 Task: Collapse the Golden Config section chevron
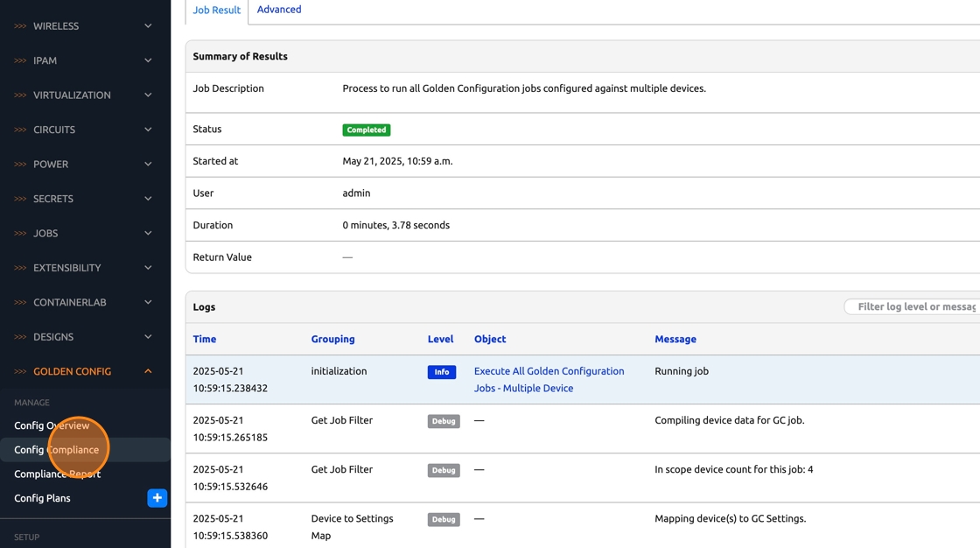click(148, 371)
